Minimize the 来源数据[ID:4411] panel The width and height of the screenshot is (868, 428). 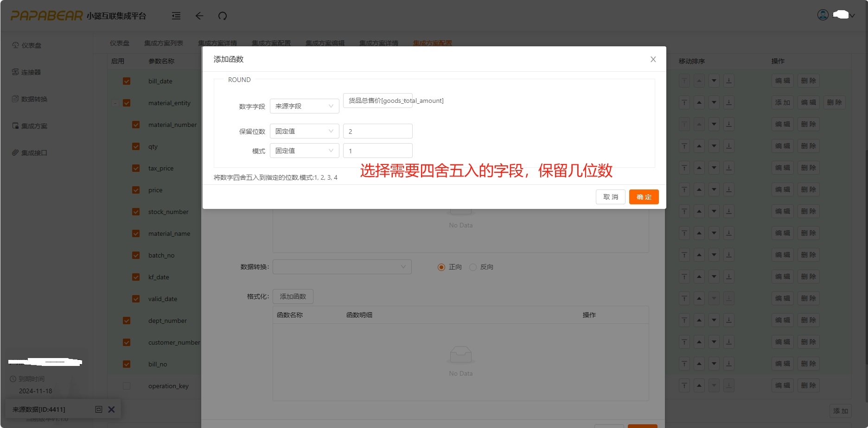coord(98,409)
